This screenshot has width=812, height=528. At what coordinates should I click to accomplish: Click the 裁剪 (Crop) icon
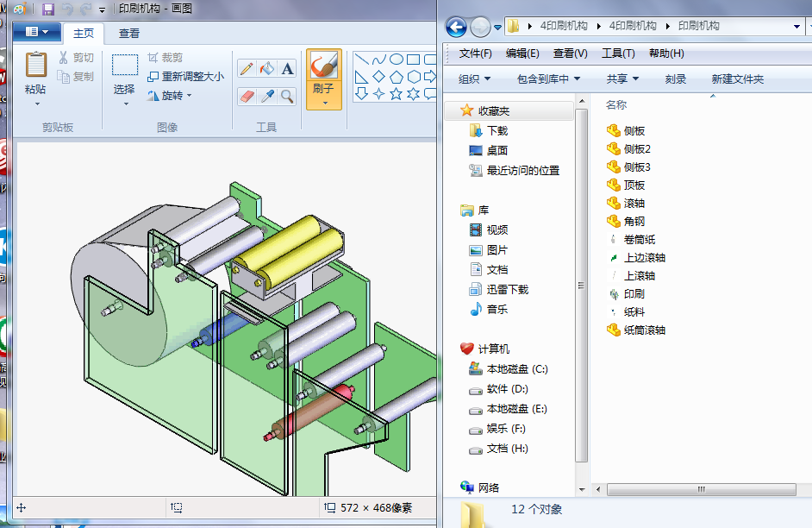click(x=164, y=57)
